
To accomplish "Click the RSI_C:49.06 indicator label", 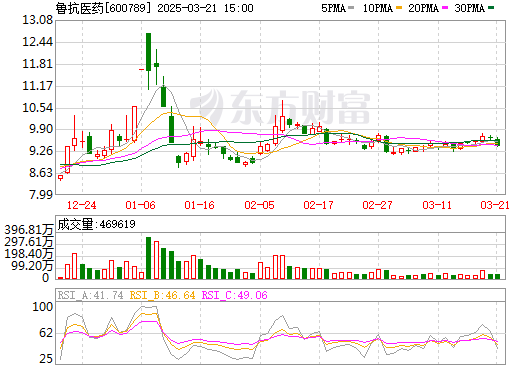I will [235, 295].
